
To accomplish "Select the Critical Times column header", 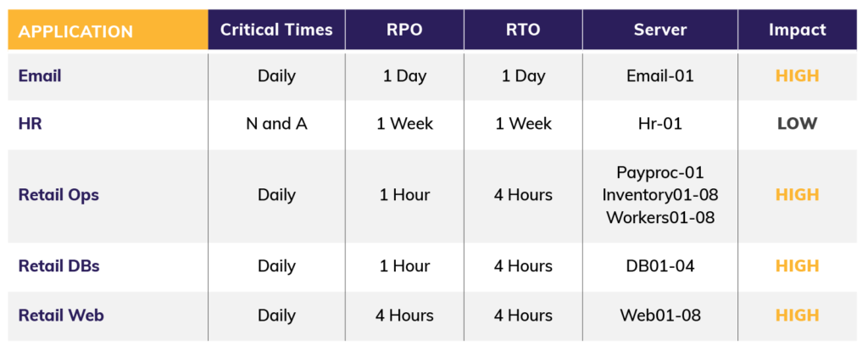I will point(276,30).
